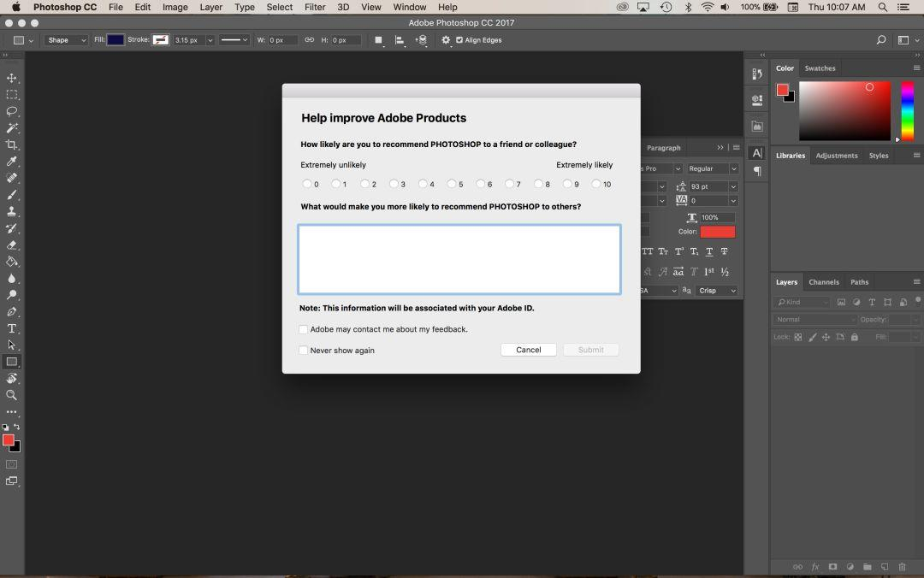Open the stroke width dropdown
This screenshot has height=578, width=924.
(210, 40)
